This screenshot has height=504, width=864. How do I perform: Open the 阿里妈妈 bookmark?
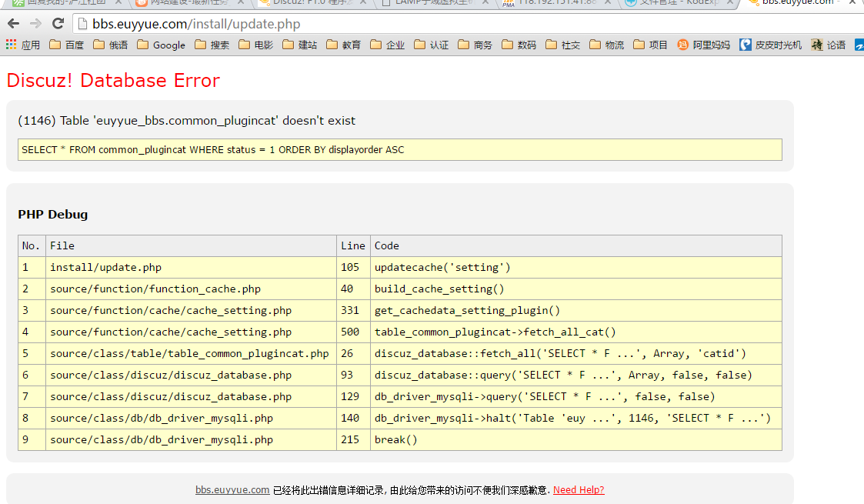click(704, 45)
